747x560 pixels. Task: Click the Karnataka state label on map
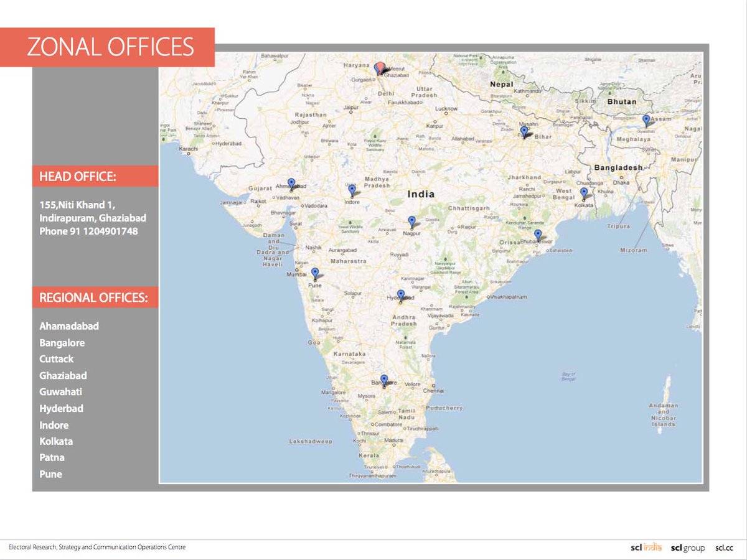pos(349,353)
